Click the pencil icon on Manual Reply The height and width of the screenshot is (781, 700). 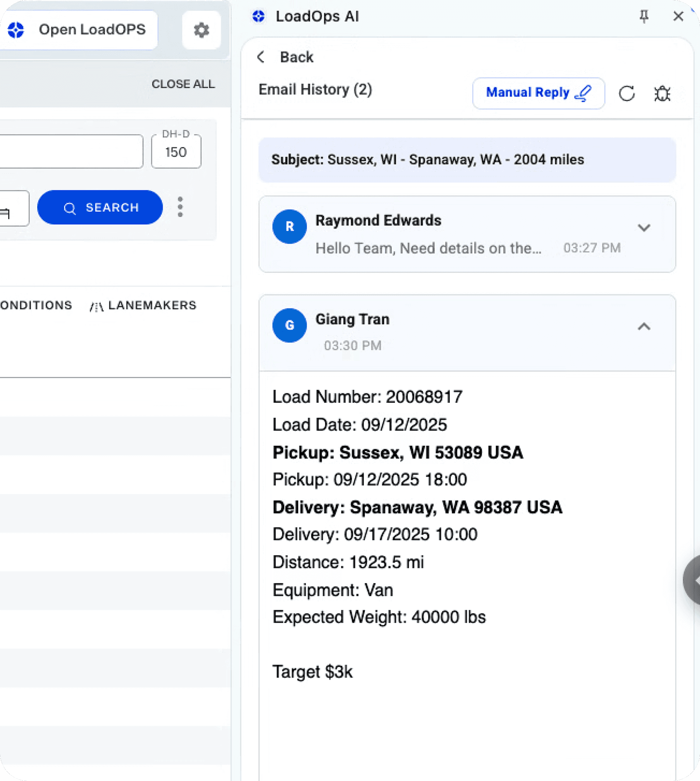[584, 92]
